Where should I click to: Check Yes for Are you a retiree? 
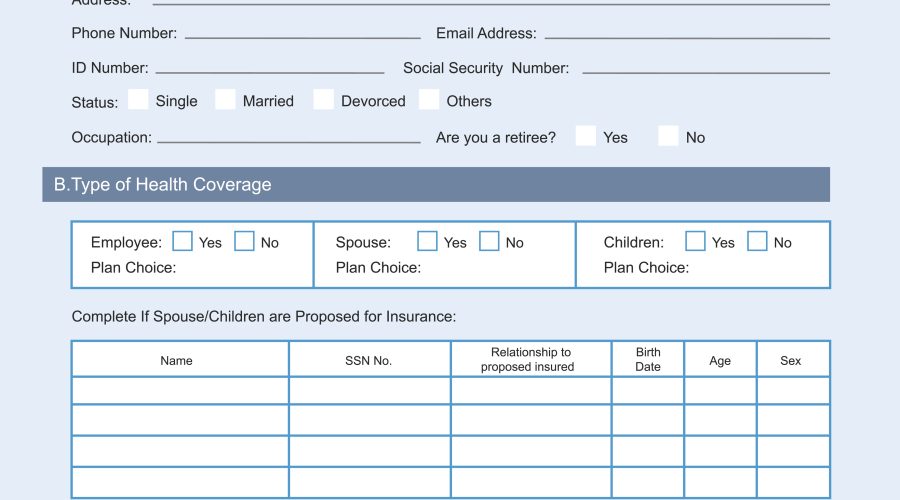pos(585,136)
